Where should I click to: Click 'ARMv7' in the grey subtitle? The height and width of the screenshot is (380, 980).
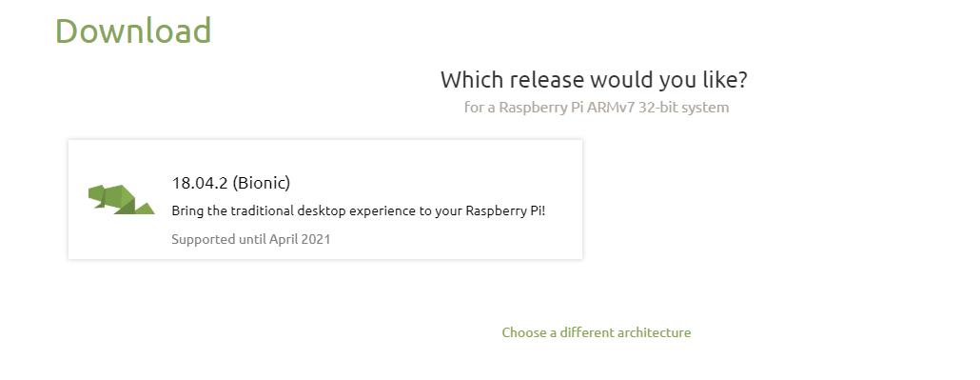pos(610,107)
